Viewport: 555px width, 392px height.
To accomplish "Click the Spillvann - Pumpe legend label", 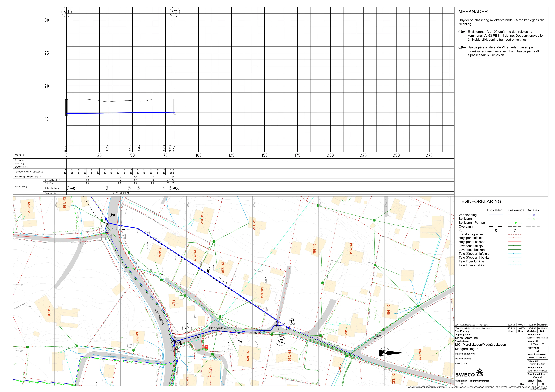I will (x=472, y=223).
